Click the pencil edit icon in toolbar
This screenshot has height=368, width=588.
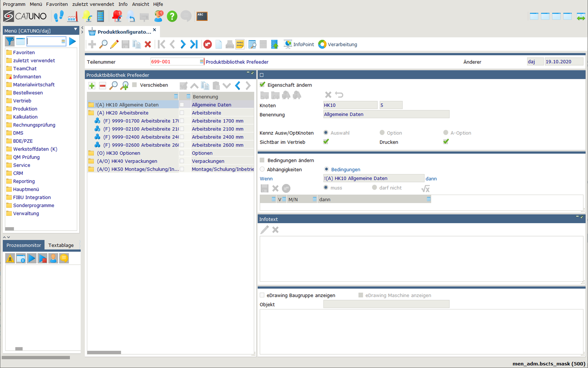114,44
